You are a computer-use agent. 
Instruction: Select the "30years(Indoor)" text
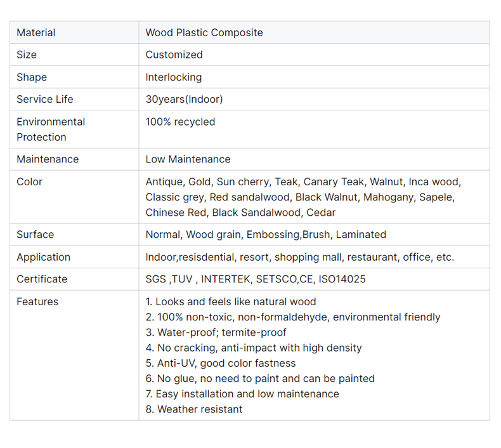(x=184, y=99)
